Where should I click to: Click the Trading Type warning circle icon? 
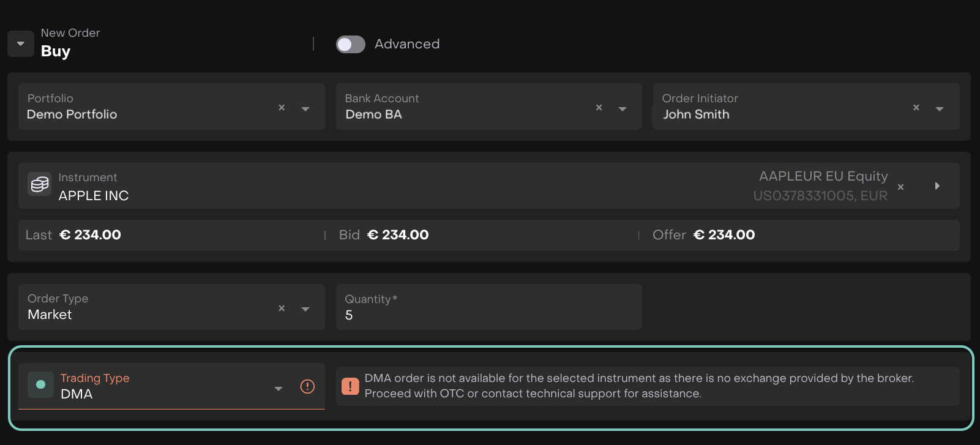pos(307,386)
